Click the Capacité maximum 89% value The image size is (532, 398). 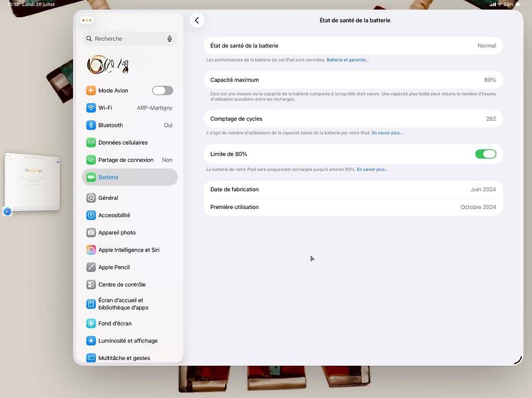coord(490,80)
